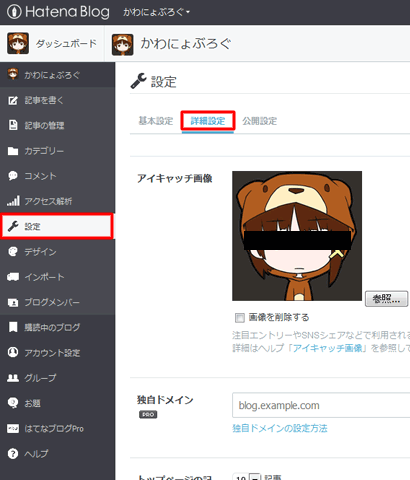Click the 独自ドメイン input field
The height and width of the screenshot is (480, 410).
tap(321, 405)
